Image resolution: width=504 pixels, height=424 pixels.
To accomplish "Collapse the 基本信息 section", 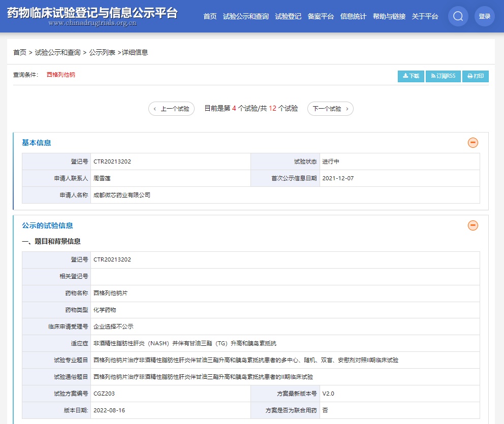I will [x=472, y=143].
